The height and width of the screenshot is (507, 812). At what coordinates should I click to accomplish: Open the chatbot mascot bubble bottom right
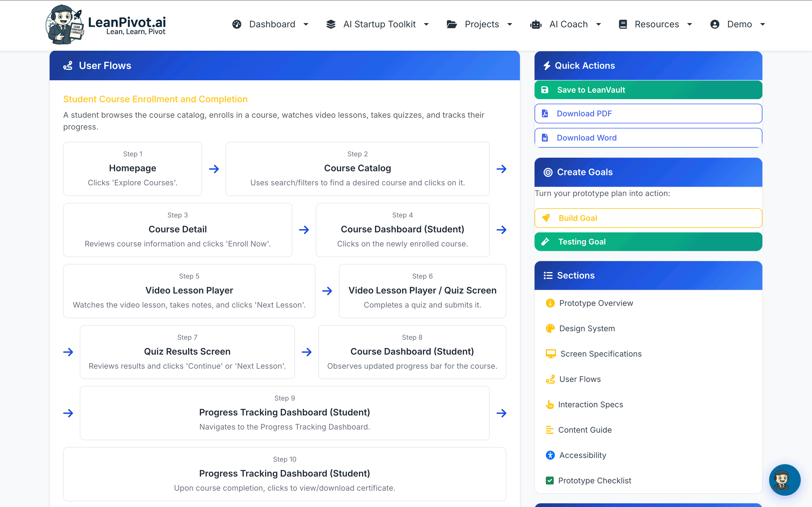785,480
